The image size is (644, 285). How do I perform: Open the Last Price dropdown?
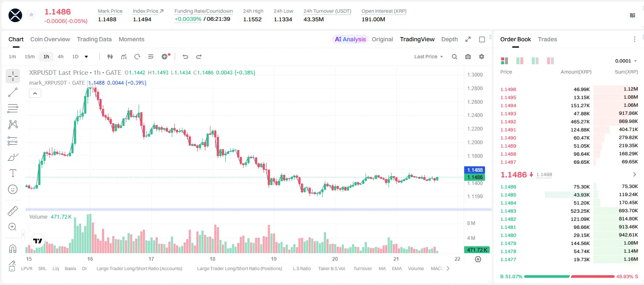pyautogui.click(x=429, y=57)
